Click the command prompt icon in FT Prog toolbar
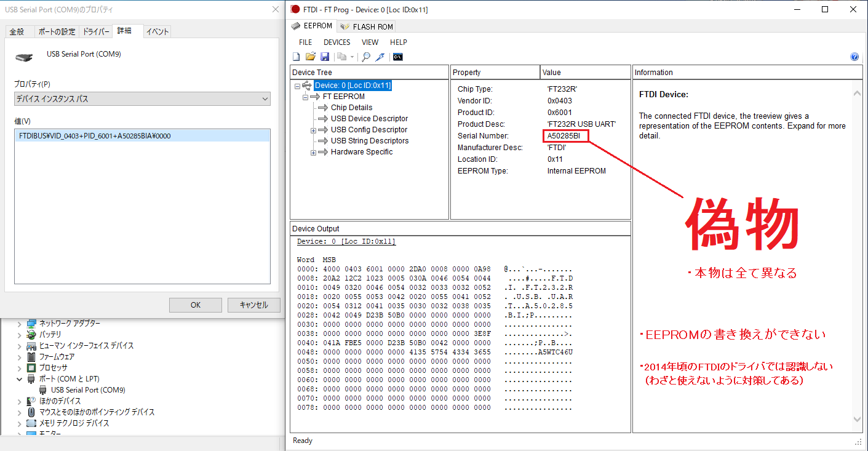868x451 pixels. pos(398,57)
